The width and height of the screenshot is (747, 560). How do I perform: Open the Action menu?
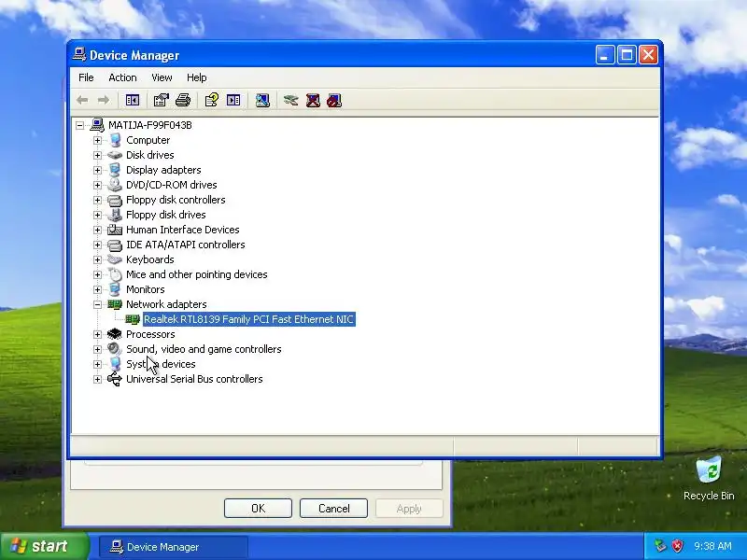tap(122, 77)
